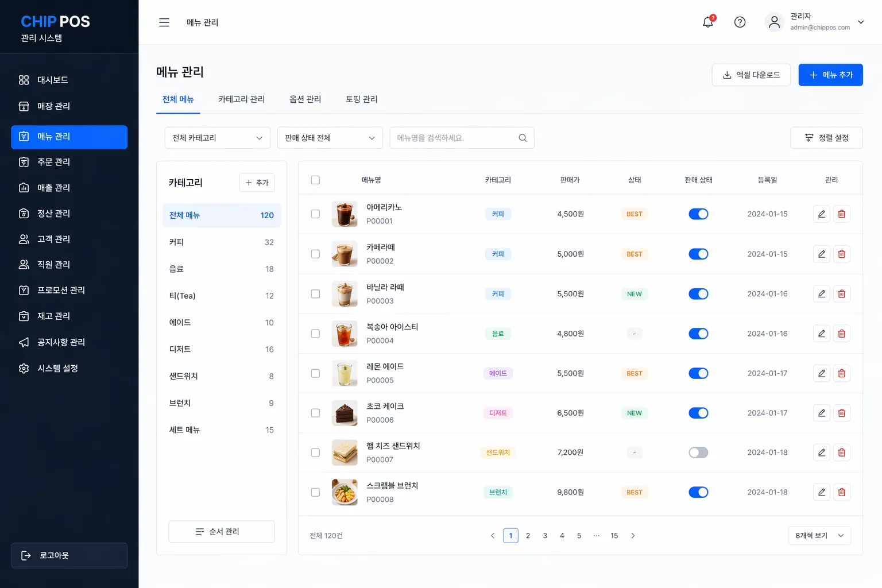Check the 레몬 에이드 row checkbox

coord(315,373)
